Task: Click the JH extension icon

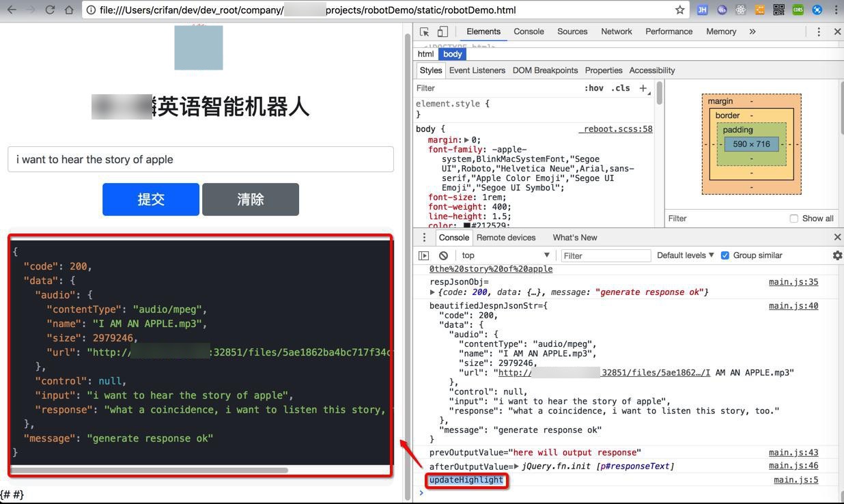Action: click(702, 10)
